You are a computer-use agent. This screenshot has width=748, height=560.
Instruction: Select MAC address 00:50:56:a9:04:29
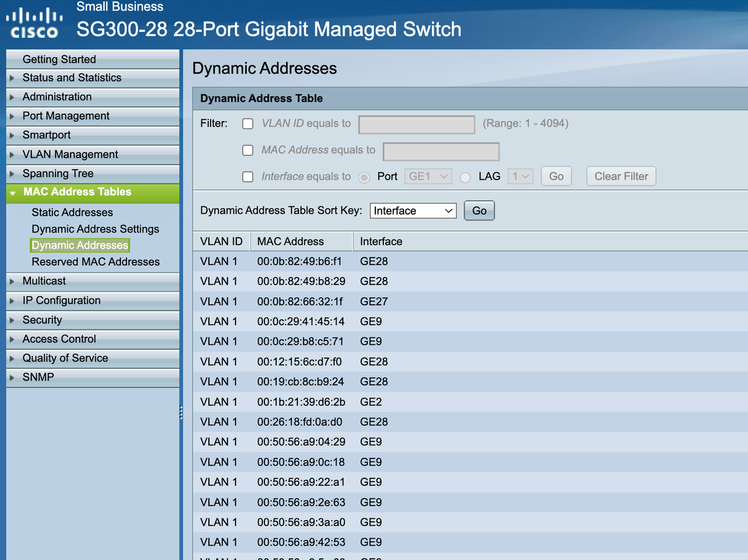point(301,442)
